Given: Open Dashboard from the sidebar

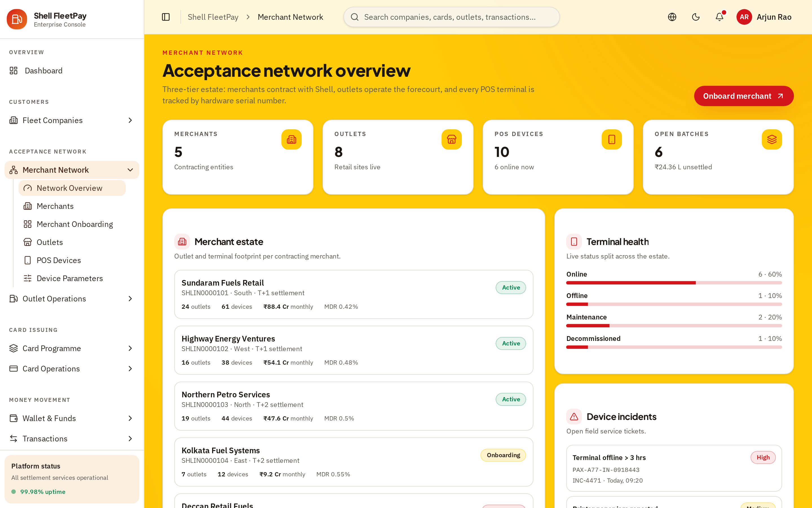Looking at the screenshot, I should point(72,71).
